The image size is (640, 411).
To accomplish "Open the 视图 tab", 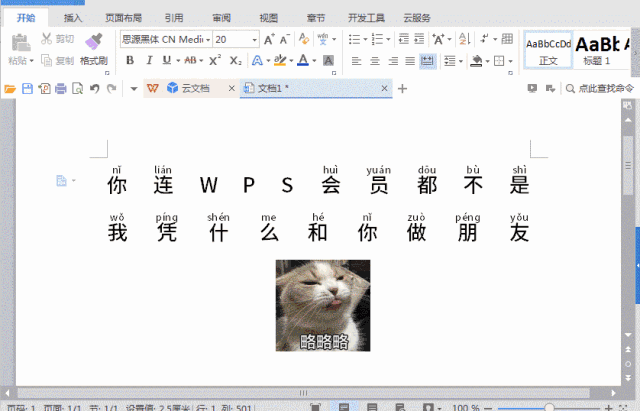I will click(269, 18).
